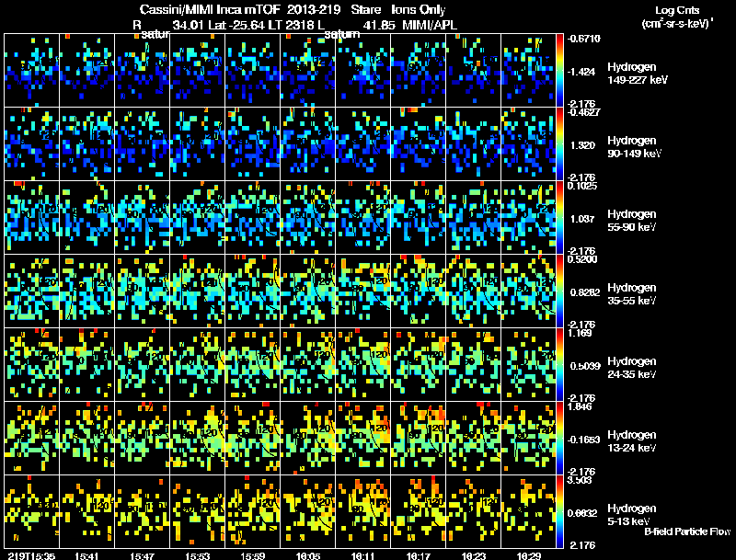Click the '16:11' time axis label
The width and height of the screenshot is (736, 560).
point(362,555)
